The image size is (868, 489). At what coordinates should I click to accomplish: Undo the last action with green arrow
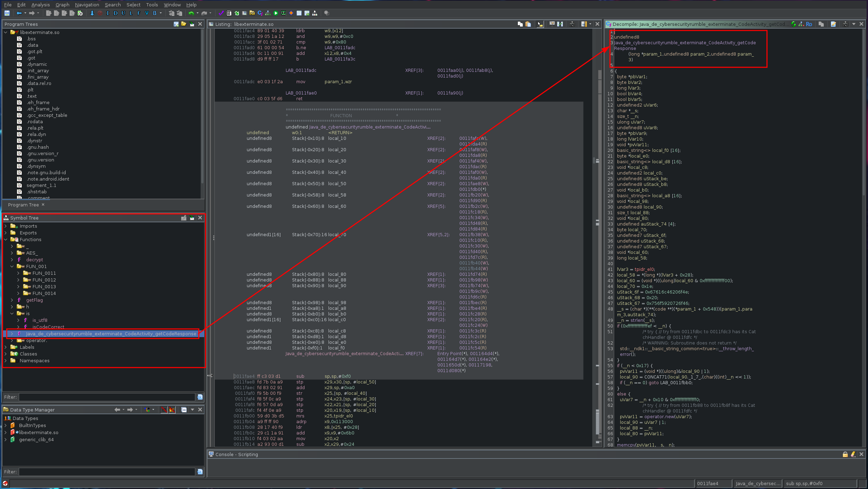point(191,13)
